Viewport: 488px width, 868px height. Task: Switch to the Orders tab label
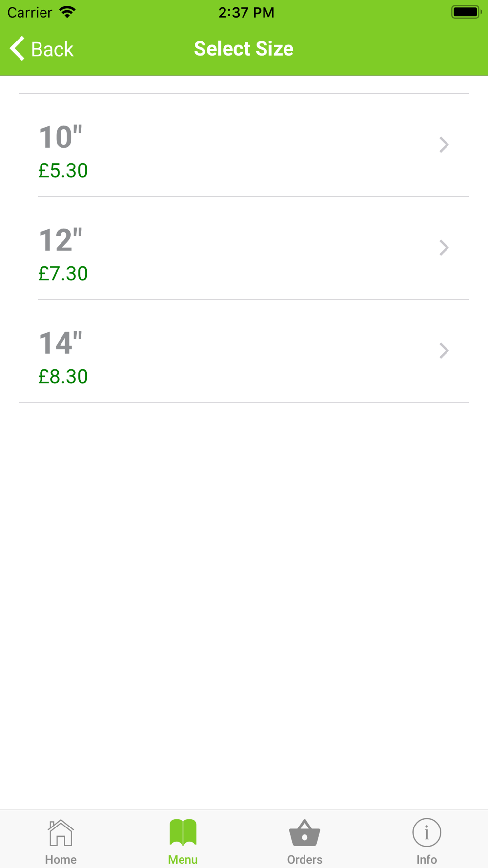305,859
